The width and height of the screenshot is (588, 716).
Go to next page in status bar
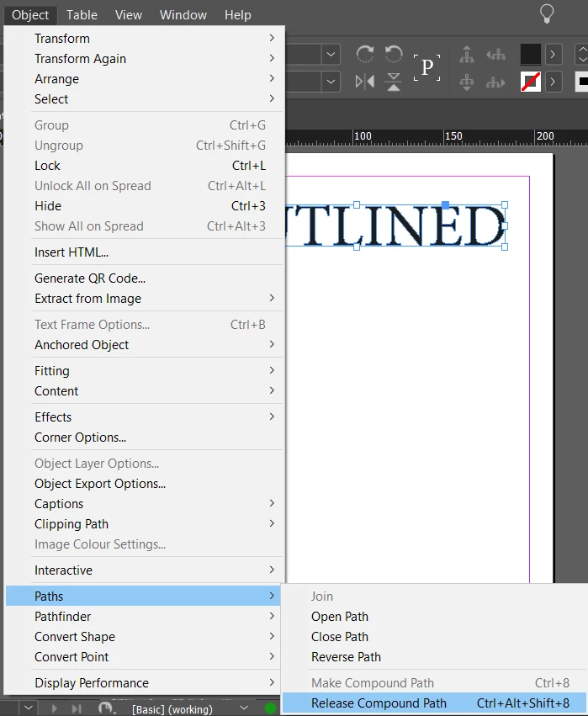pos(55,708)
